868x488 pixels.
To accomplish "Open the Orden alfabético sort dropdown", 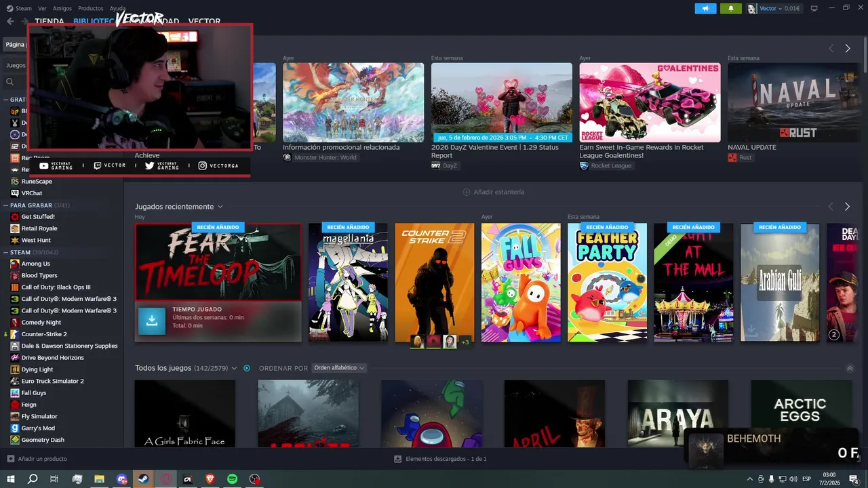I will point(339,368).
